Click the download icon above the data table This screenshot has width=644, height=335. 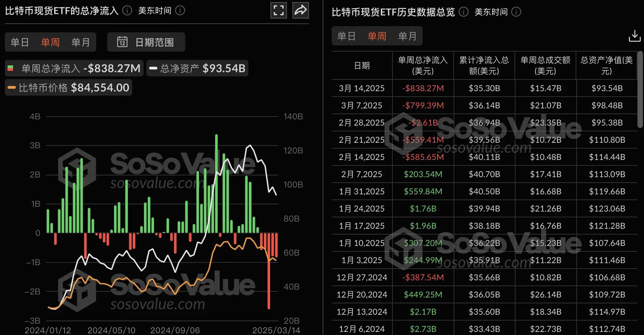tap(635, 36)
